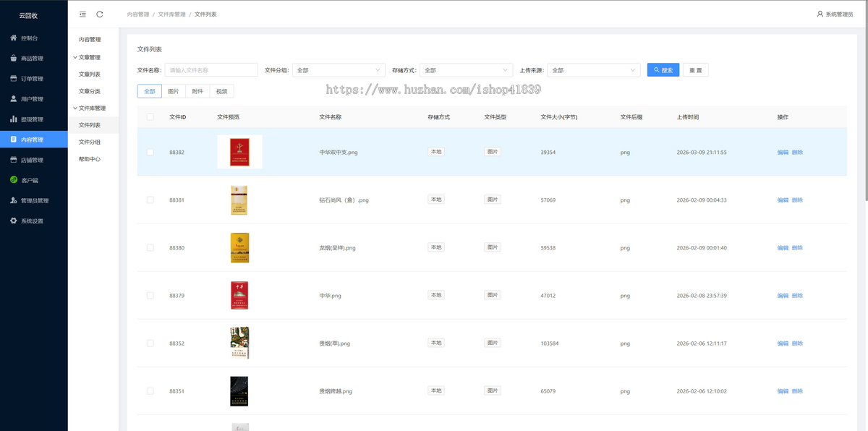The width and height of the screenshot is (868, 431).
Task: Click the 上传时间 column header
Action: coord(687,117)
